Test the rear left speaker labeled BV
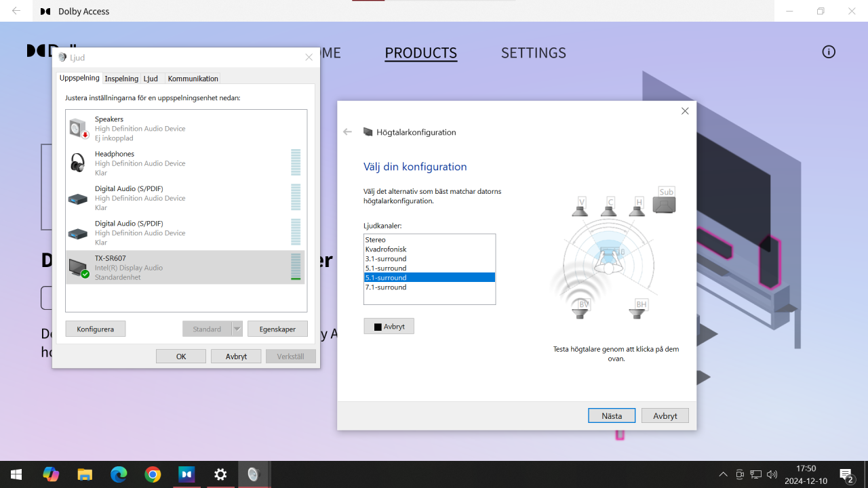Screen dimensions: 868x488 click(580, 309)
